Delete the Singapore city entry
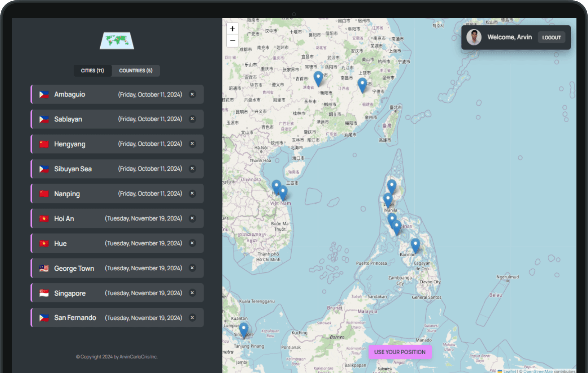 tap(192, 293)
